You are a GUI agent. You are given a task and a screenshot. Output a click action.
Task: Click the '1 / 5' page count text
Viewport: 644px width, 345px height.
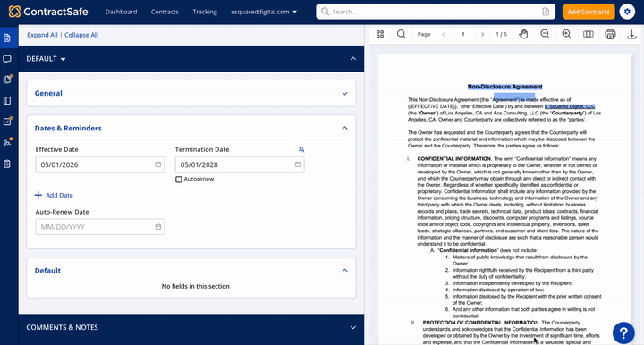click(x=502, y=35)
